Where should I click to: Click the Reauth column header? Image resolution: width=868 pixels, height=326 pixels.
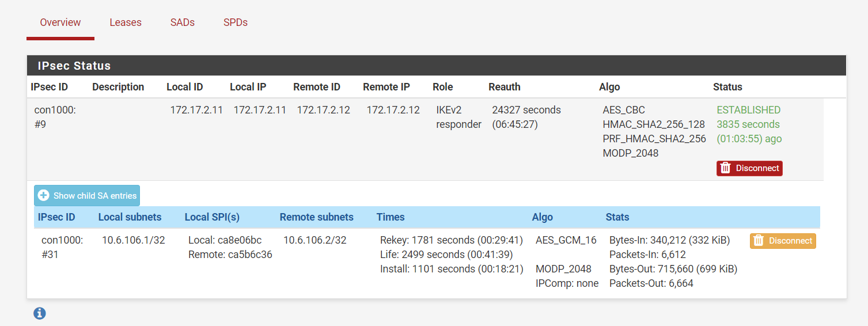click(x=505, y=87)
